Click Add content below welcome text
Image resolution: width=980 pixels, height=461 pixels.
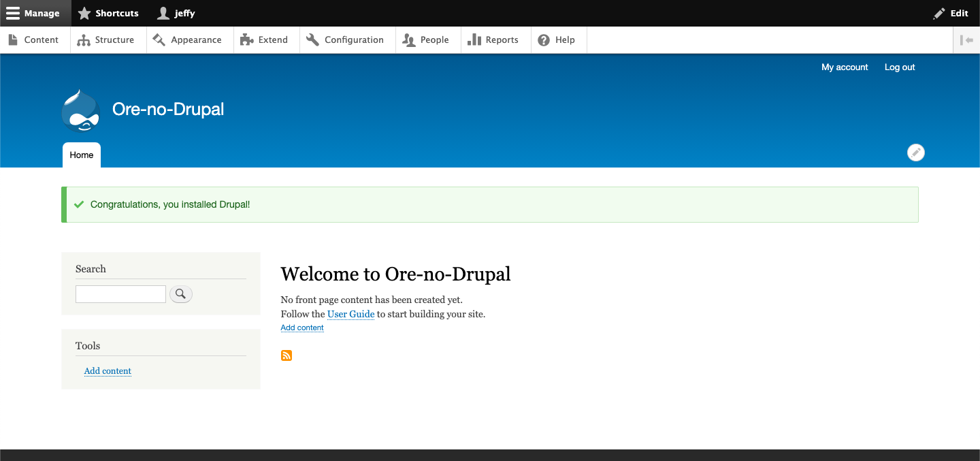(x=302, y=328)
